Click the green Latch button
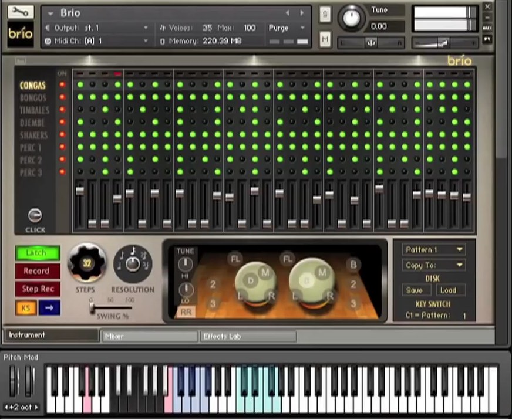The height and width of the screenshot is (420, 512). click(x=38, y=253)
